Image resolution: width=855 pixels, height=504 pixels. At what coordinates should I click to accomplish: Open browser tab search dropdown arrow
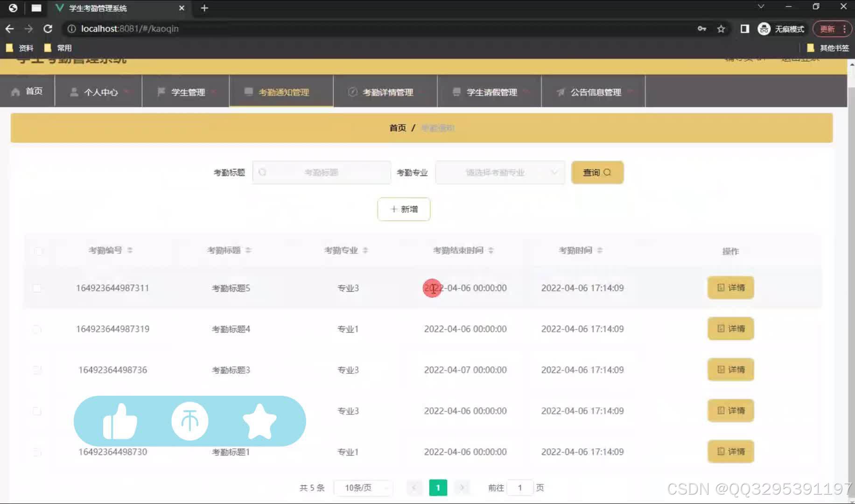coord(761,7)
